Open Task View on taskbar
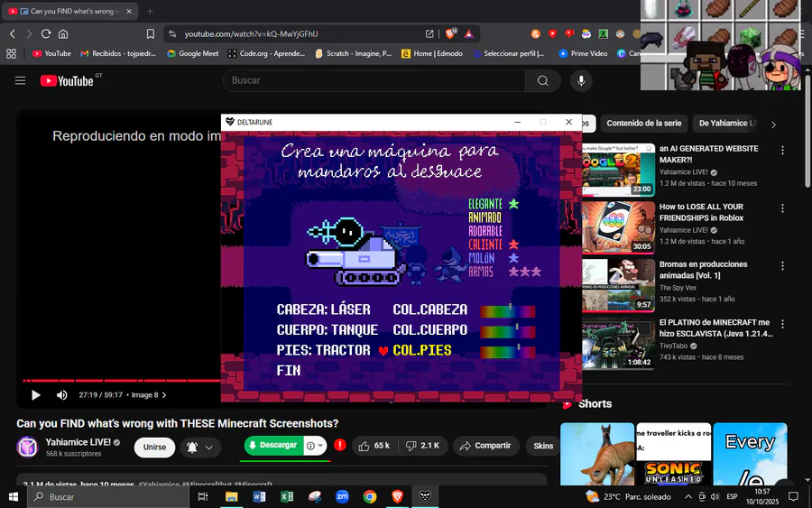The image size is (812, 508). click(203, 497)
